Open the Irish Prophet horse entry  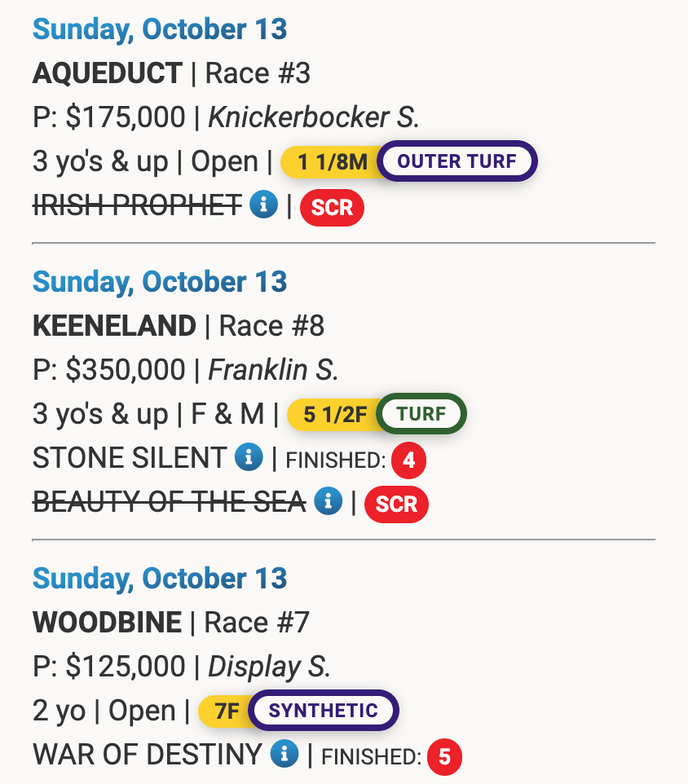(137, 205)
